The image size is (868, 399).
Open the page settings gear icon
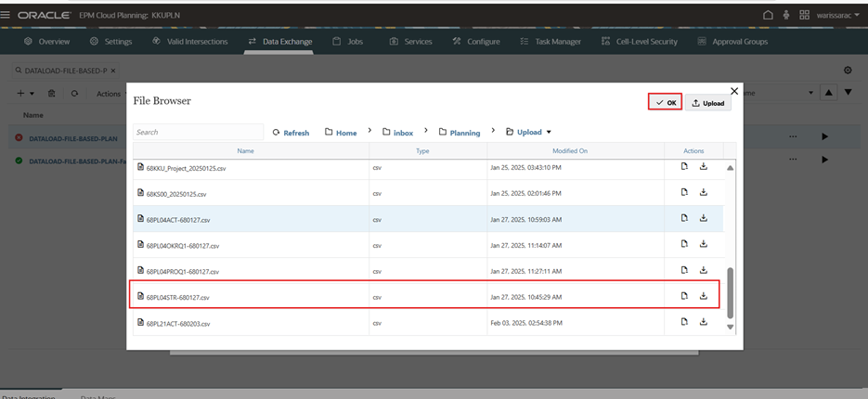pyautogui.click(x=848, y=71)
